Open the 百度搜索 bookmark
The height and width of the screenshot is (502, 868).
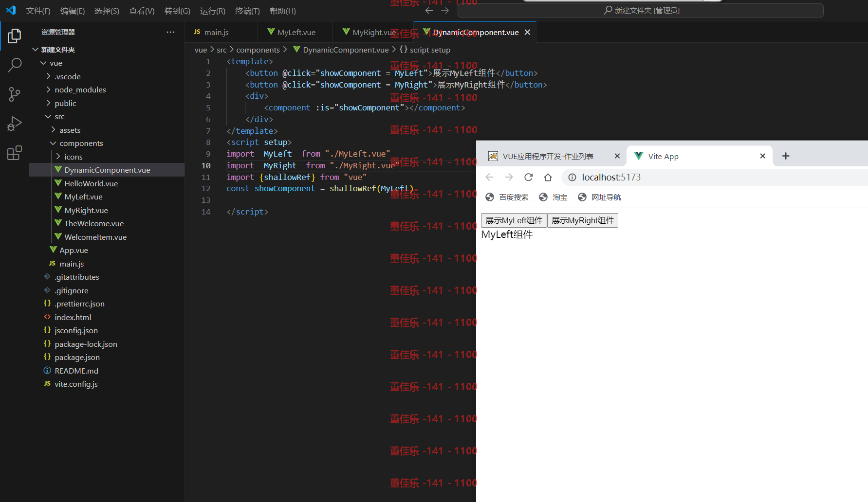point(507,197)
